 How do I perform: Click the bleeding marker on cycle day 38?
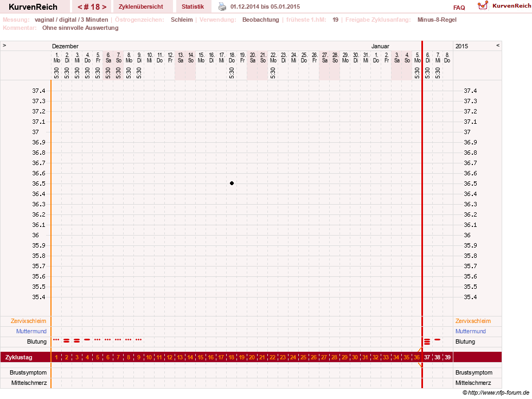click(x=437, y=340)
